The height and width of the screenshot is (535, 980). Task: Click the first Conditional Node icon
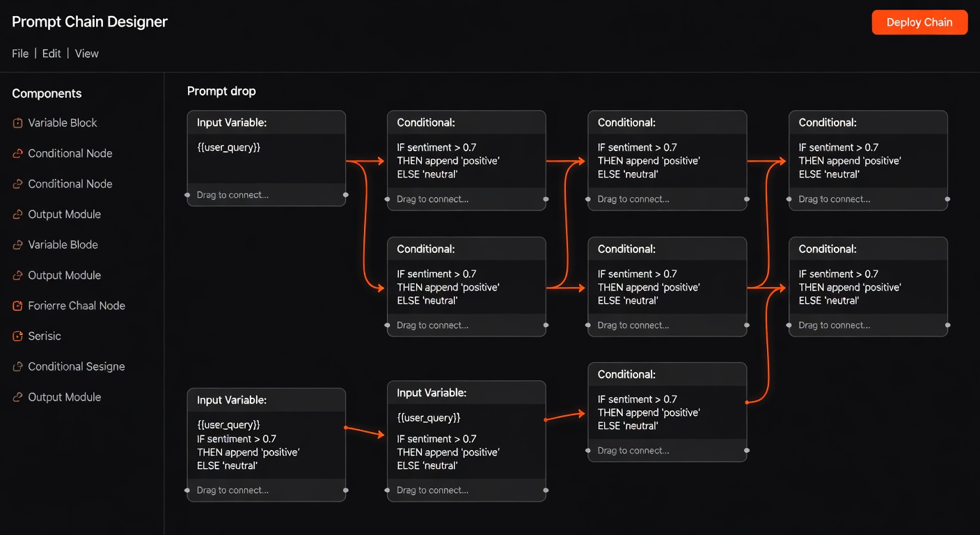[x=16, y=153]
